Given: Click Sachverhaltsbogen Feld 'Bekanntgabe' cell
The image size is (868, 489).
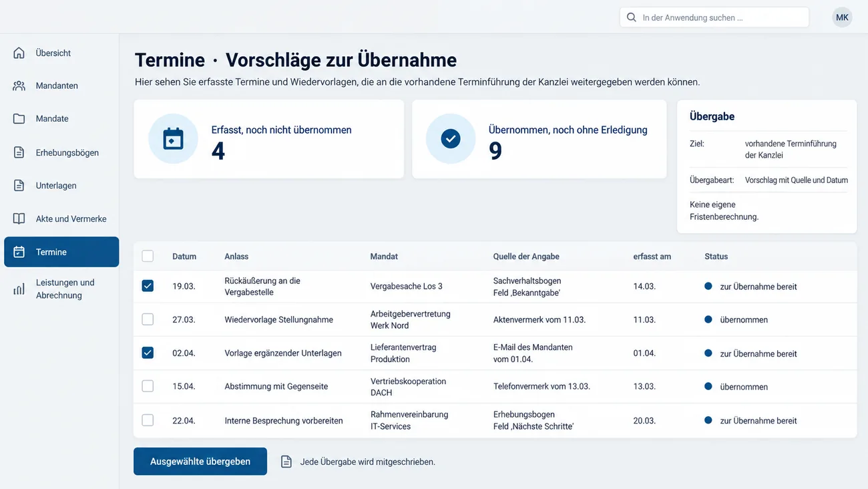Looking at the screenshot, I should pos(527,287).
